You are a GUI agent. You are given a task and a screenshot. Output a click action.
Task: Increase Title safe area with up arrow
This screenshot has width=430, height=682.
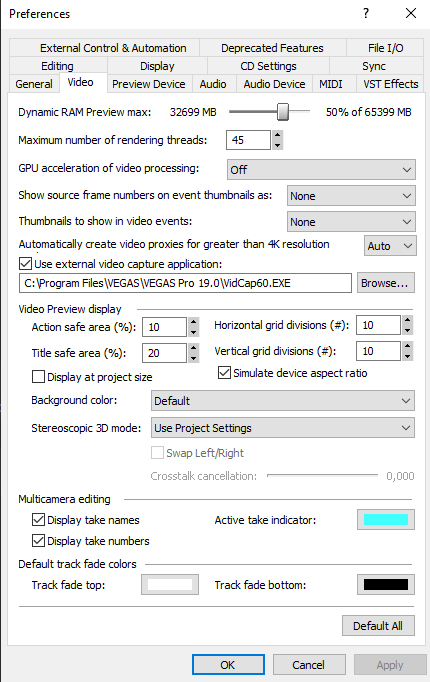pos(194,348)
